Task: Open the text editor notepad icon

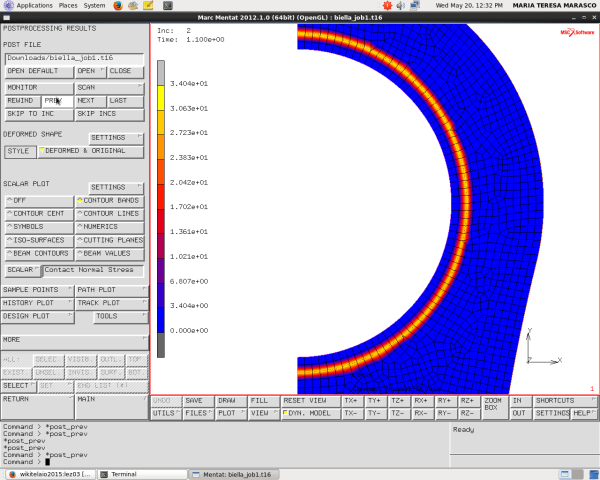Action: click(148, 5)
